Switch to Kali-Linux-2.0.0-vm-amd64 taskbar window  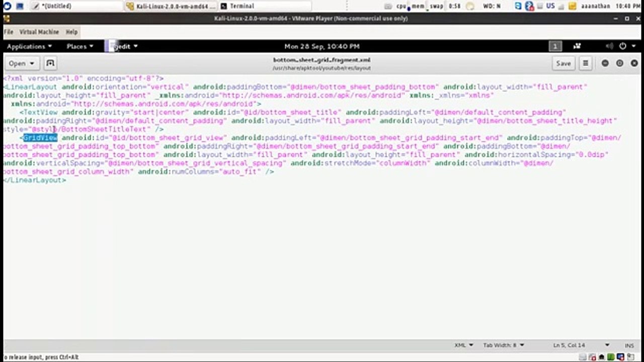[171, 6]
